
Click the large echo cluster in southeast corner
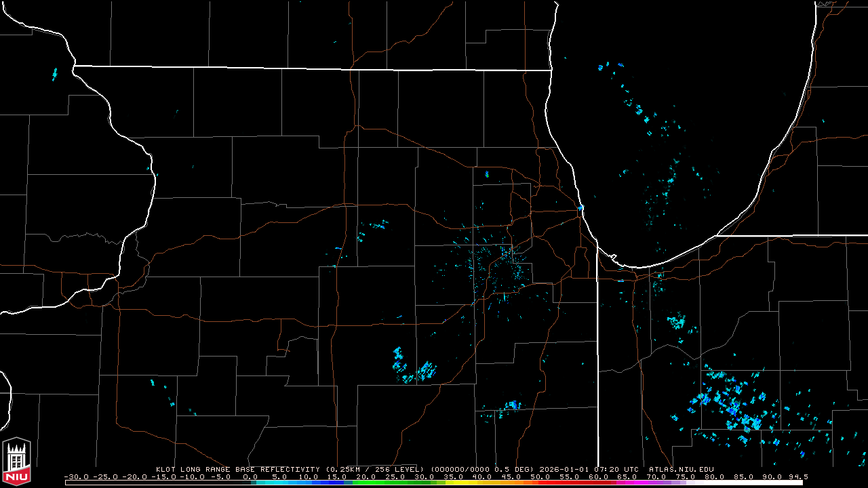(x=736, y=407)
